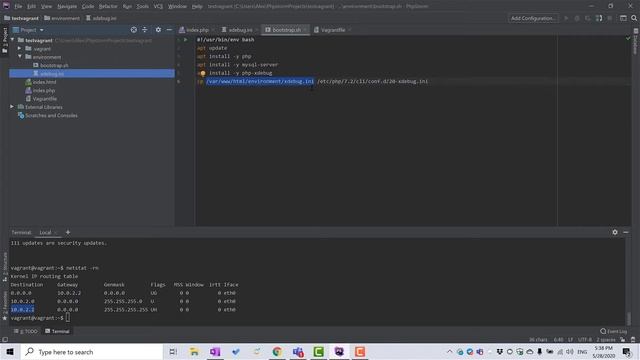The width and height of the screenshot is (640, 360).
Task: Click the ENG language indicator
Action: coord(582,351)
